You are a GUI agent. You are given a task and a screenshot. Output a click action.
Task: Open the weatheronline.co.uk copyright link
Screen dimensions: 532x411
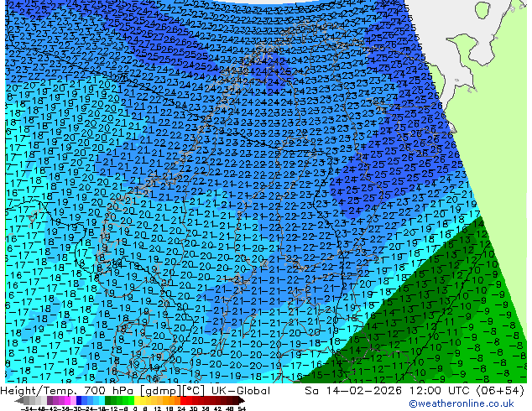point(462,403)
